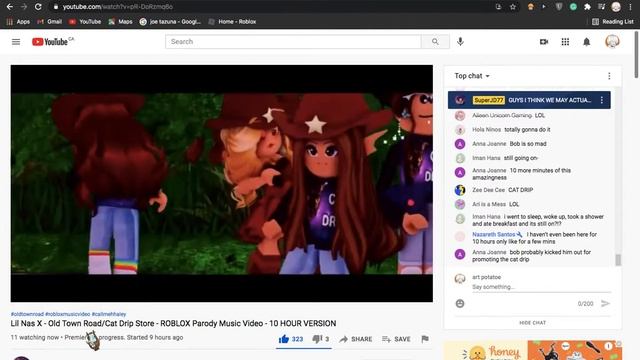
Task: Open the YouTube account avatar menu
Action: [612, 42]
